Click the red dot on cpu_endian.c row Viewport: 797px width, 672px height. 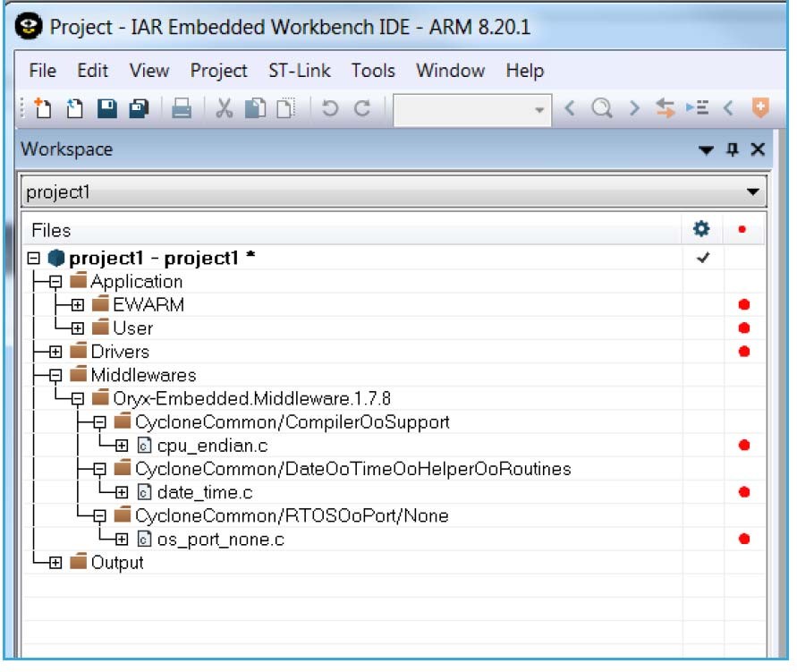pos(744,446)
